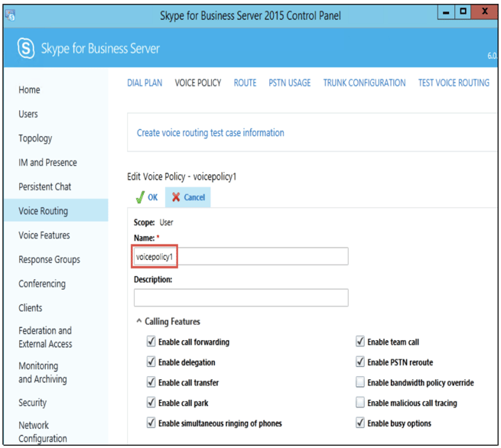This screenshot has height=448, width=501.
Task: Open the ROUTE tab
Action: coord(245,83)
